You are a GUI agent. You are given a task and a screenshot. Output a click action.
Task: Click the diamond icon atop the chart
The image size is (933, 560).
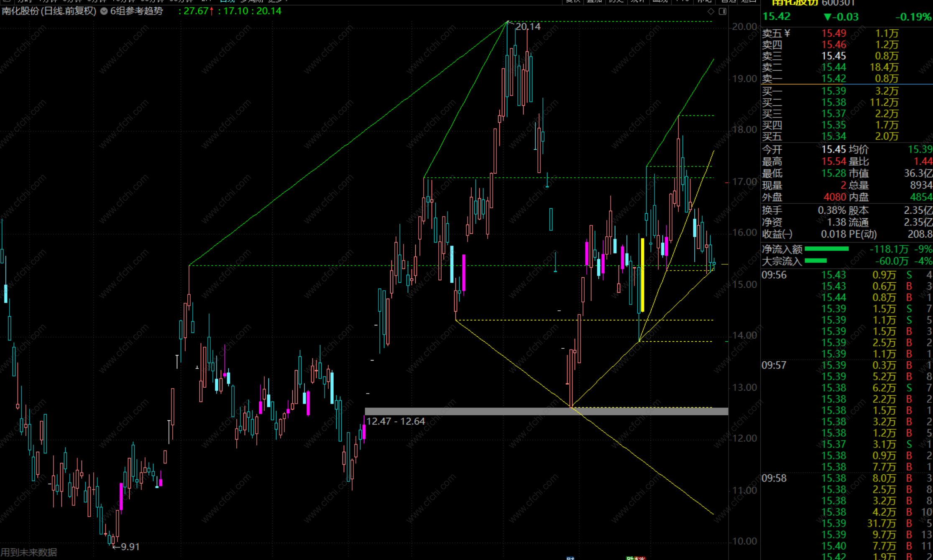[711, 11]
